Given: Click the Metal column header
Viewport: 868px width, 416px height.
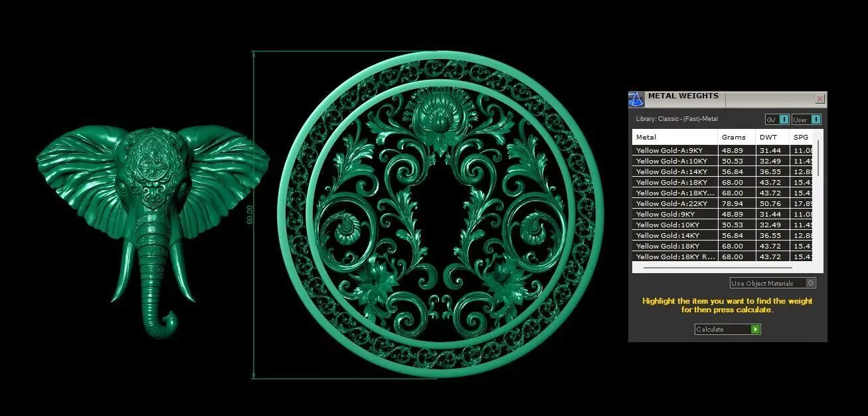Looking at the screenshot, I should point(675,137).
